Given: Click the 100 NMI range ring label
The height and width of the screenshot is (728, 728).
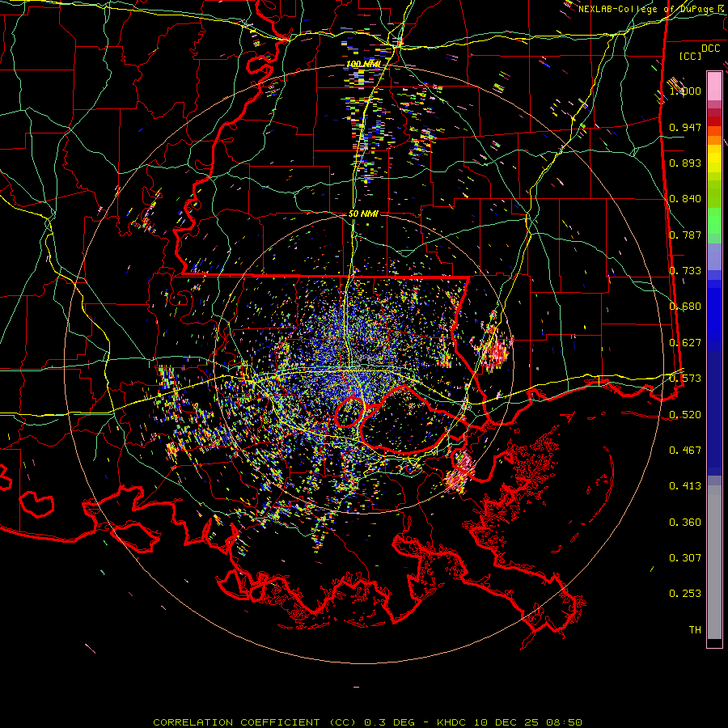Looking at the screenshot, I should 363,64.
